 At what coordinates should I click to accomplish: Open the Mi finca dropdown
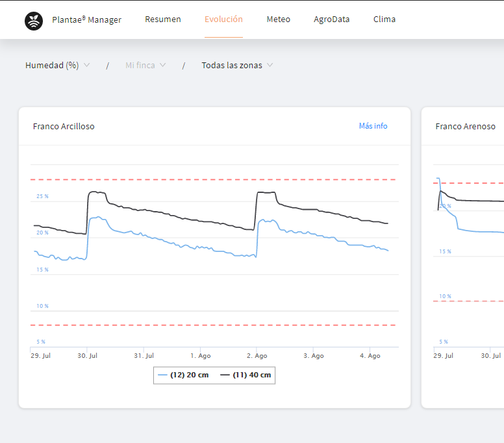[145, 66]
